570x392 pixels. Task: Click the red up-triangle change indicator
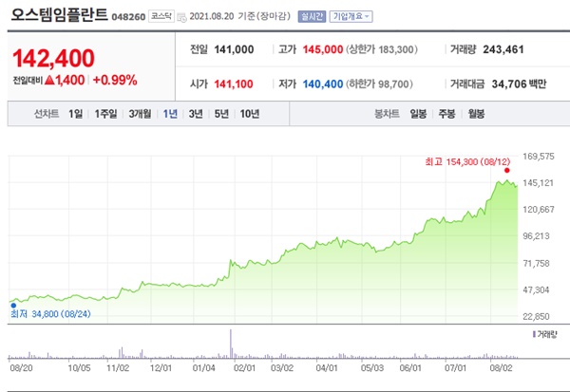coord(49,80)
